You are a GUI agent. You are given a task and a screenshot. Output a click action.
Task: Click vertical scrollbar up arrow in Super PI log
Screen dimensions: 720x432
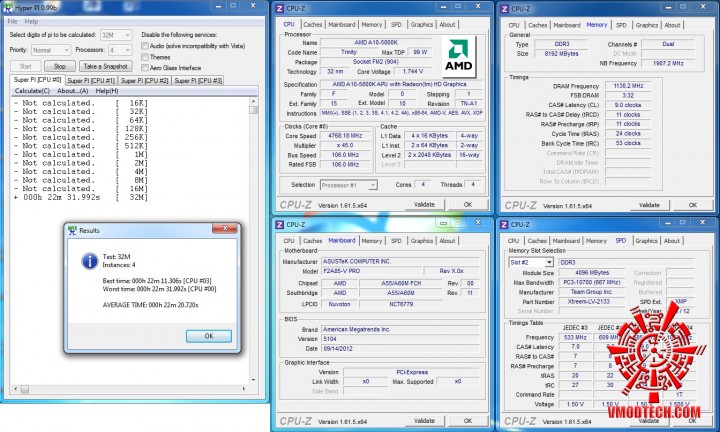click(x=253, y=101)
